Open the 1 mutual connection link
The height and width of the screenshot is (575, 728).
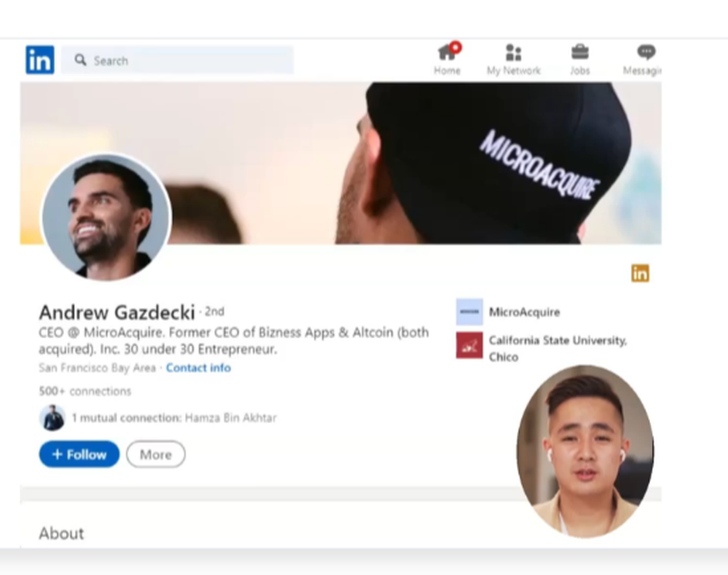pyautogui.click(x=174, y=418)
